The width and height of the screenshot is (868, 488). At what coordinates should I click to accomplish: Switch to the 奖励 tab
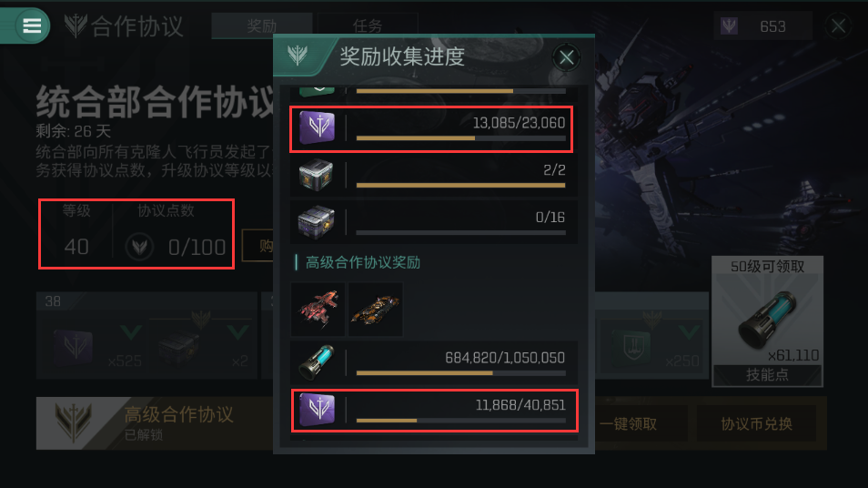point(261,25)
